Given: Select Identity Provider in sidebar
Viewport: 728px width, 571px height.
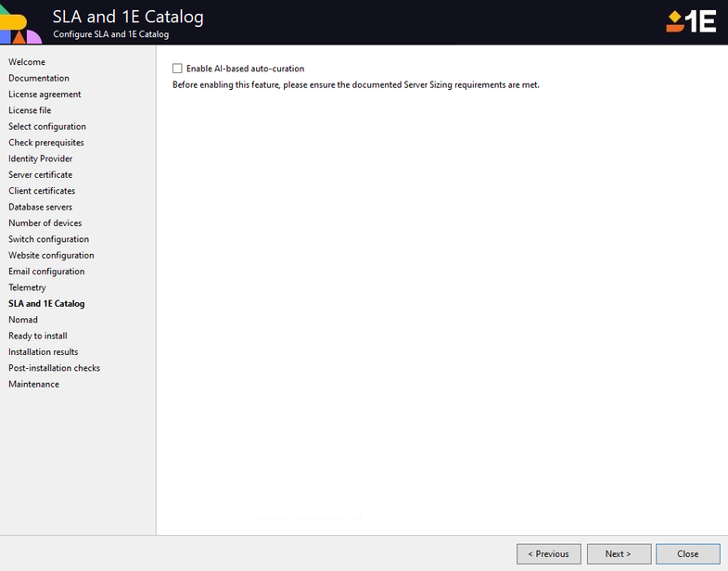Looking at the screenshot, I should 40,159.
